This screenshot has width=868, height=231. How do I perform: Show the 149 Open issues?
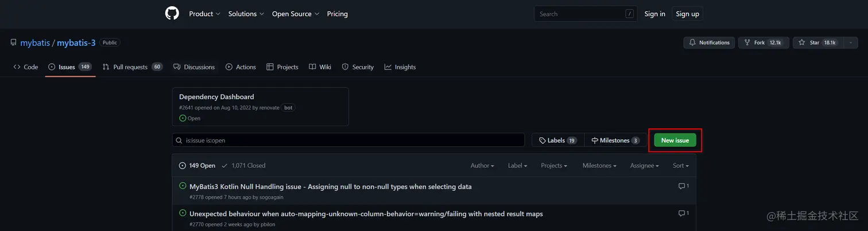pyautogui.click(x=197, y=166)
